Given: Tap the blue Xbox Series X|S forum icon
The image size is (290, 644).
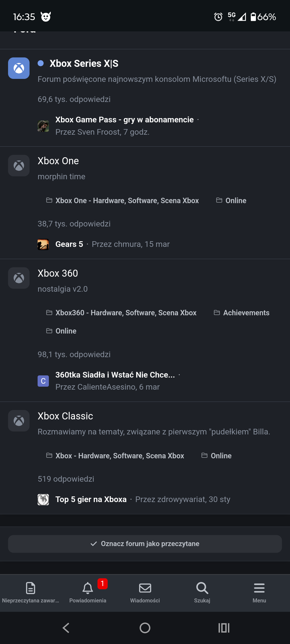Looking at the screenshot, I should point(19,68).
